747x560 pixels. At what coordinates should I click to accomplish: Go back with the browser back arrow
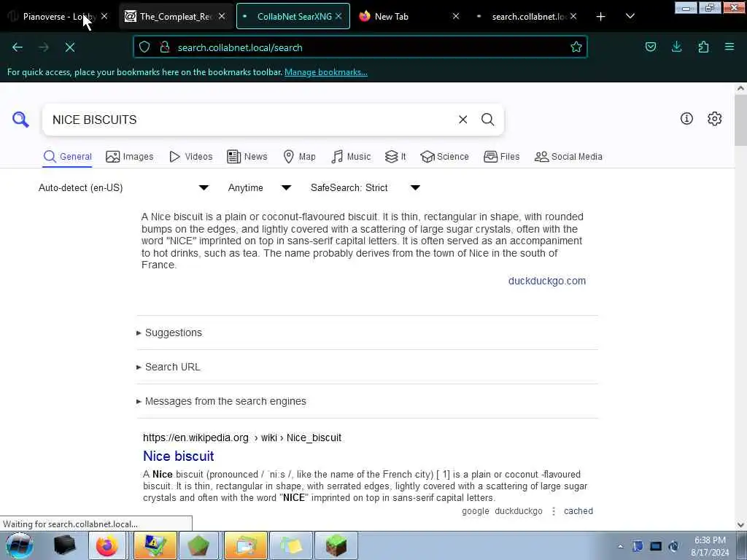(x=18, y=47)
